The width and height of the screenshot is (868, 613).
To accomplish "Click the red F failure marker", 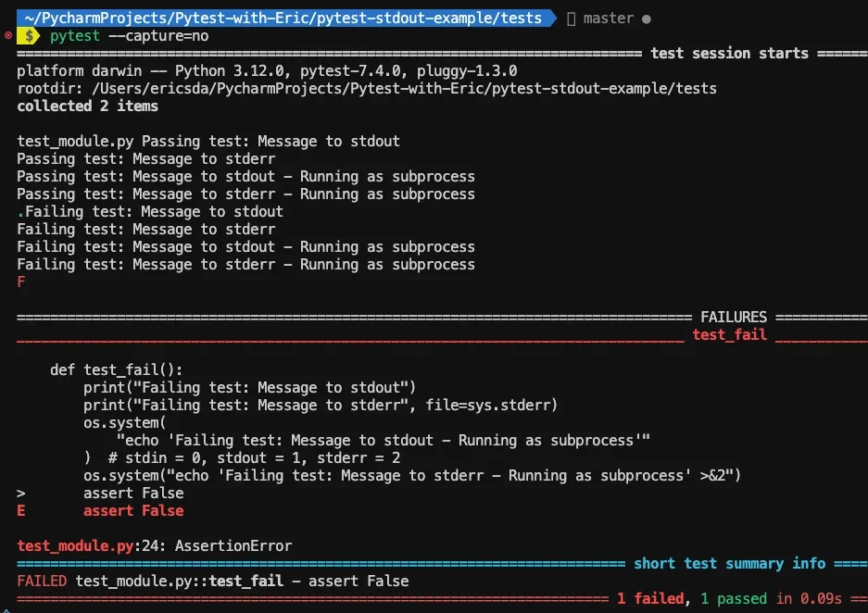I will pos(21,282).
